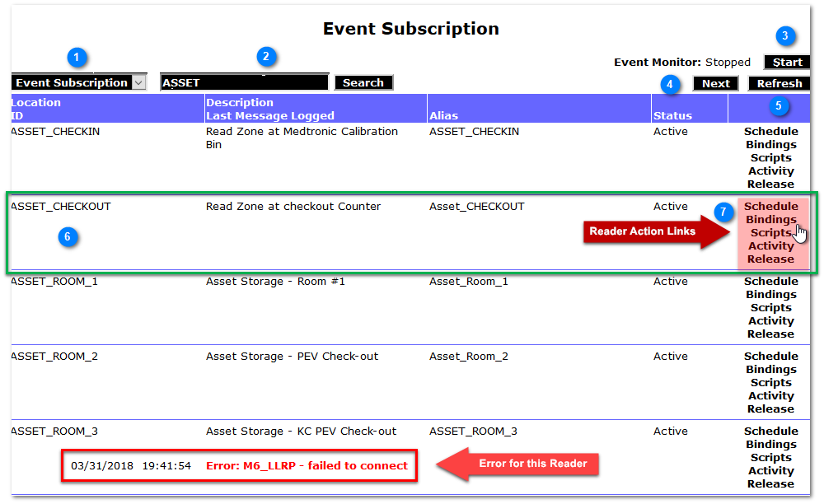Select the ASSET_ROOM_3 location ID cell
Viewport: 824px width, 504px height.
pyautogui.click(x=54, y=431)
